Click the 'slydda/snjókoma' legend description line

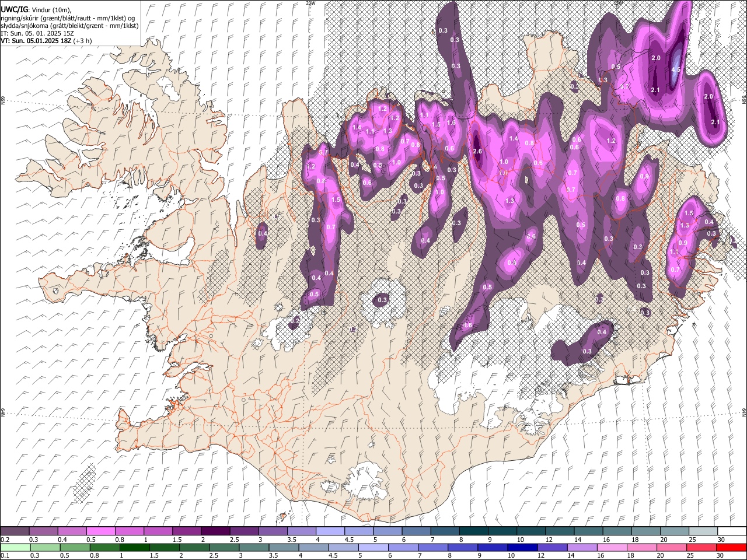point(69,26)
